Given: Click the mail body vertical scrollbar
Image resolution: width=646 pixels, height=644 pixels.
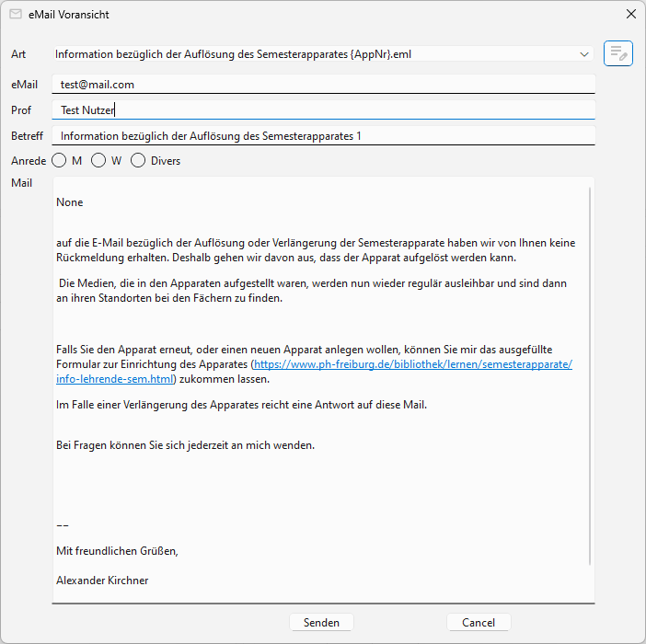Looking at the screenshot, I should pyautogui.click(x=590, y=368).
